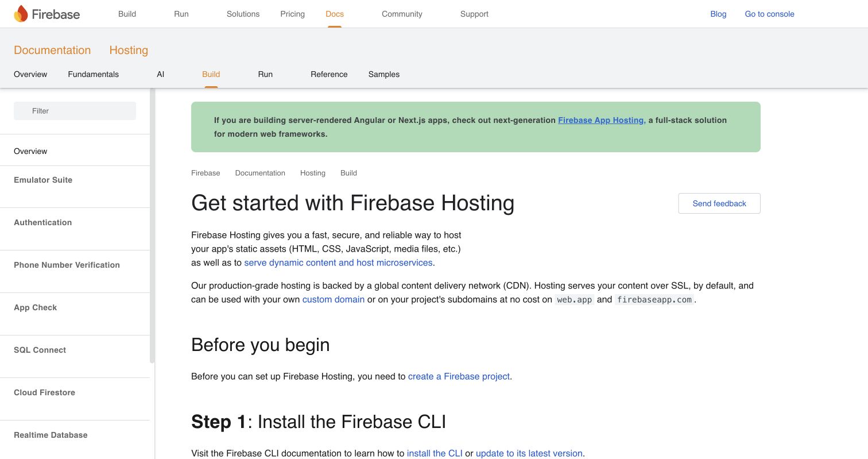The width and height of the screenshot is (868, 459).
Task: Open the Blog link
Action: pyautogui.click(x=718, y=14)
